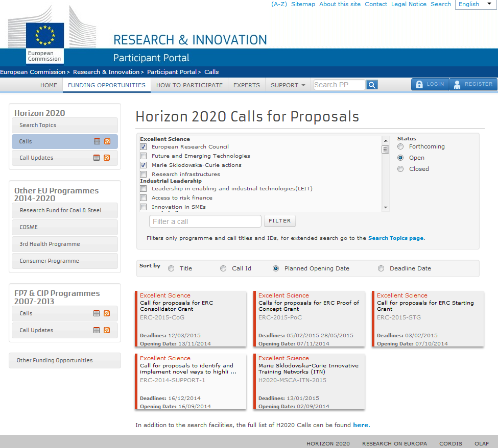Image resolution: width=498 pixels, height=448 pixels.
Task: Check the Research infrastructures checkbox
Action: point(144,175)
